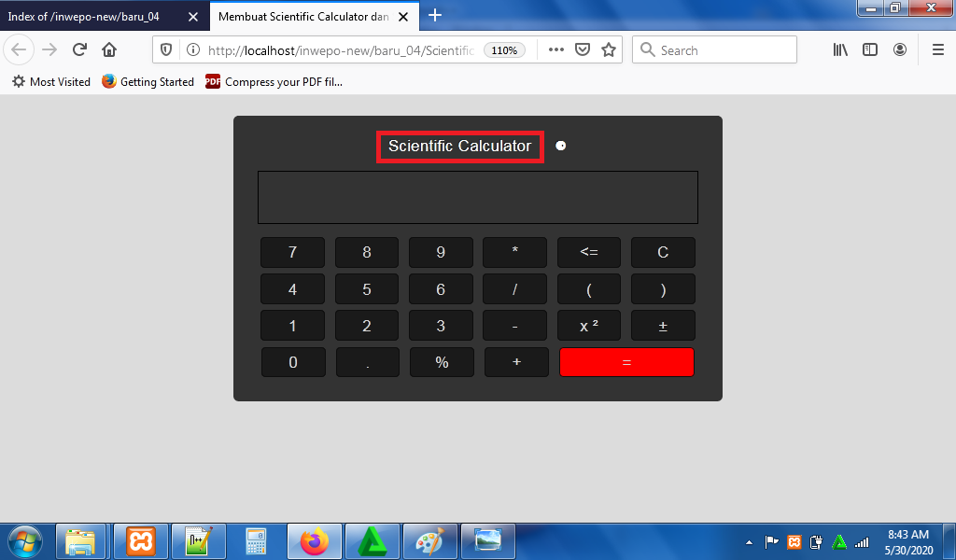Reload the current page
Image resolution: width=956 pixels, height=560 pixels.
pos(79,49)
